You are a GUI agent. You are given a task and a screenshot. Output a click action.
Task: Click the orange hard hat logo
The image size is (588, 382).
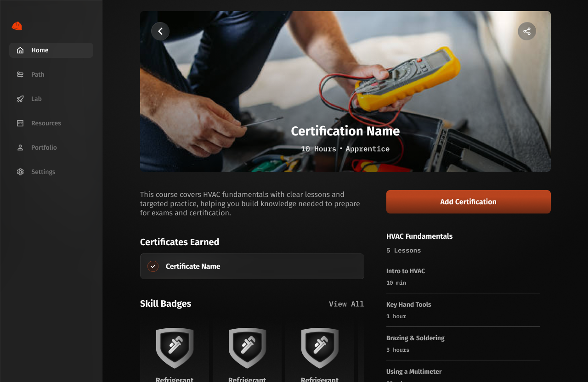[17, 26]
